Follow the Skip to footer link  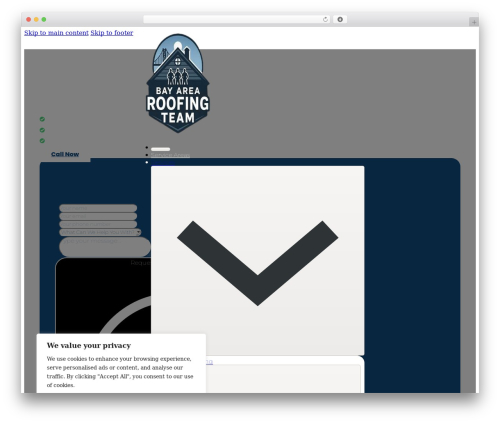coord(112,33)
